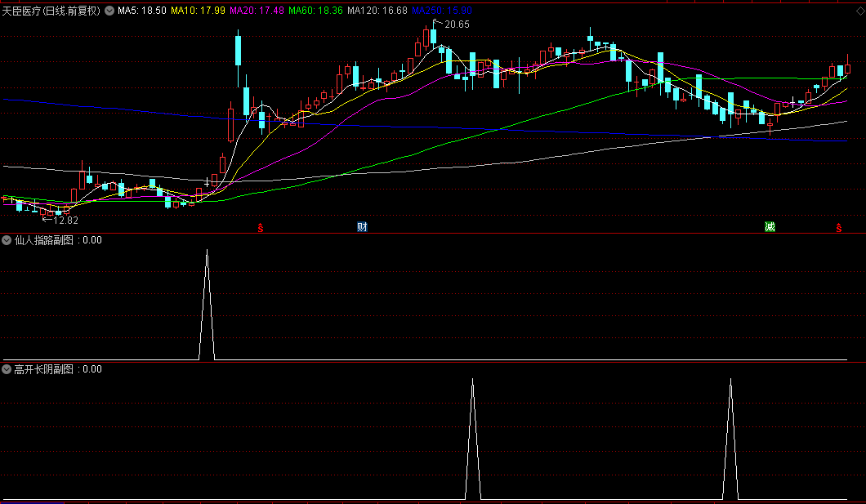866x504 pixels.
Task: Click the 财 financial report marker icon
Action: pos(362,226)
